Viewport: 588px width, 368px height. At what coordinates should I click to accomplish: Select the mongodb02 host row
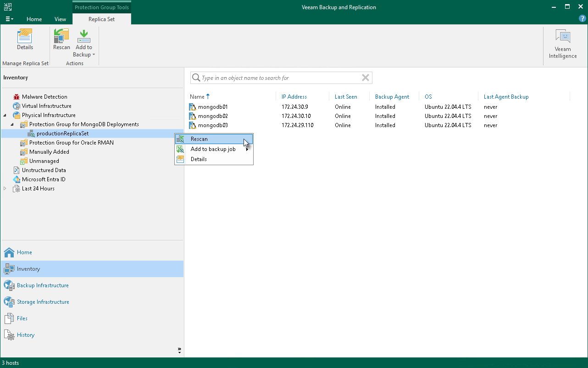point(213,116)
